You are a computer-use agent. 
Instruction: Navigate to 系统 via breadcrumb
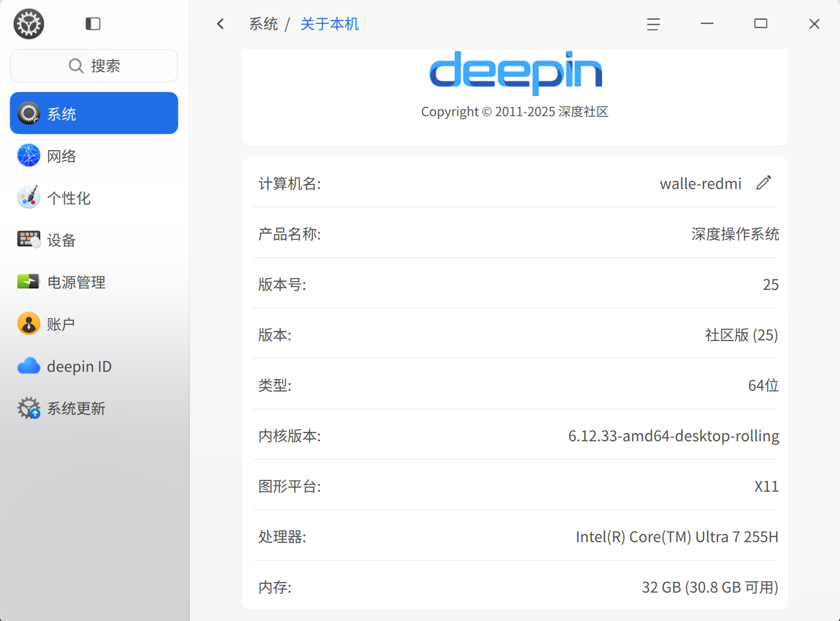(x=263, y=24)
